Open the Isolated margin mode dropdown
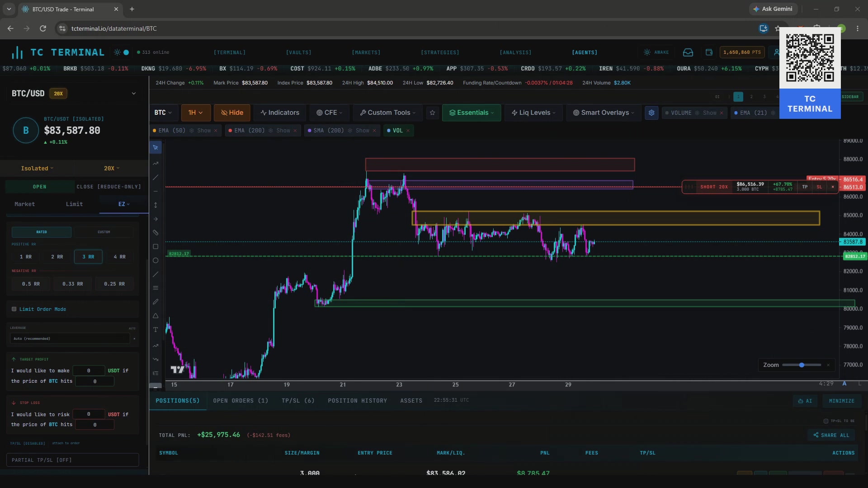This screenshot has width=868, height=488. tap(37, 169)
